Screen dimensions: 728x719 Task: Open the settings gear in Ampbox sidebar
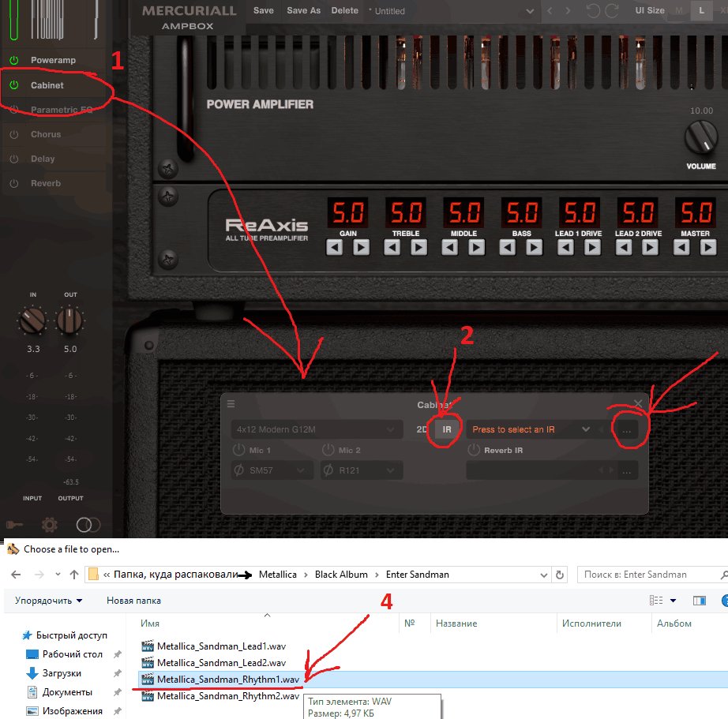pyautogui.click(x=50, y=524)
